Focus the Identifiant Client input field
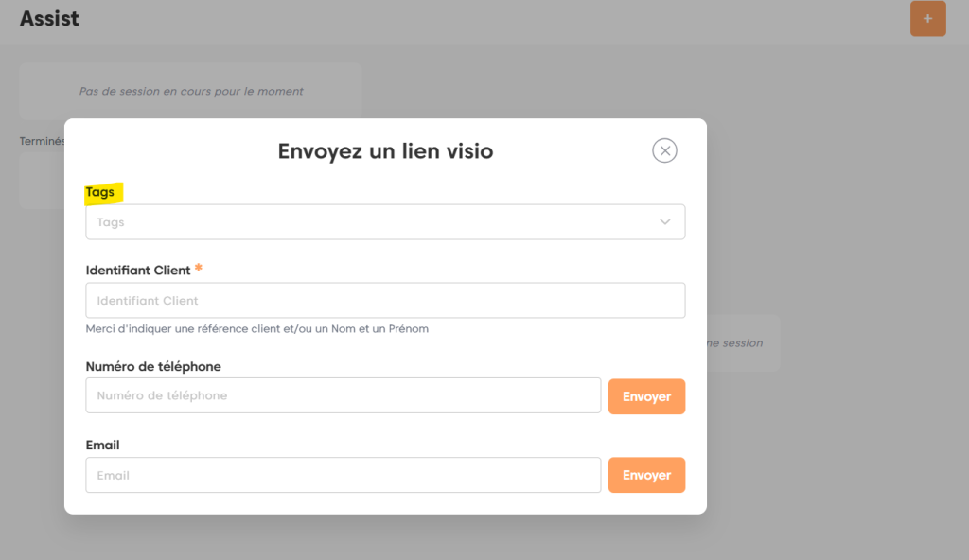This screenshot has height=560, width=969. (x=385, y=301)
